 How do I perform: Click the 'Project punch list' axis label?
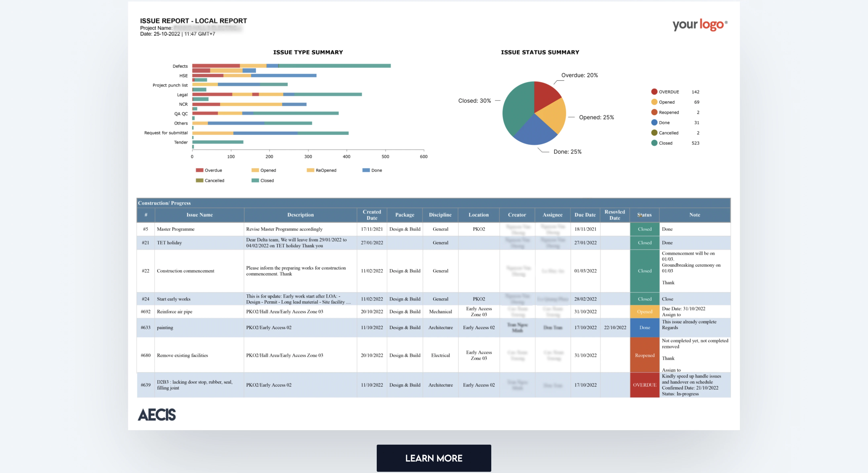click(170, 85)
